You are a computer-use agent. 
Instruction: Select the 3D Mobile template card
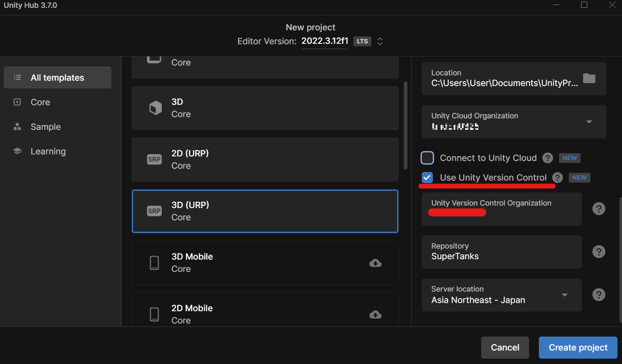(x=265, y=263)
